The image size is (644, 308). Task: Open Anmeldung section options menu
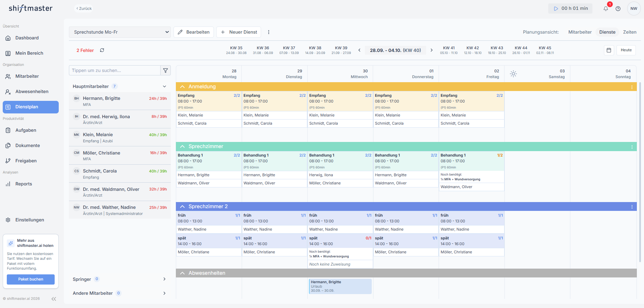click(632, 87)
